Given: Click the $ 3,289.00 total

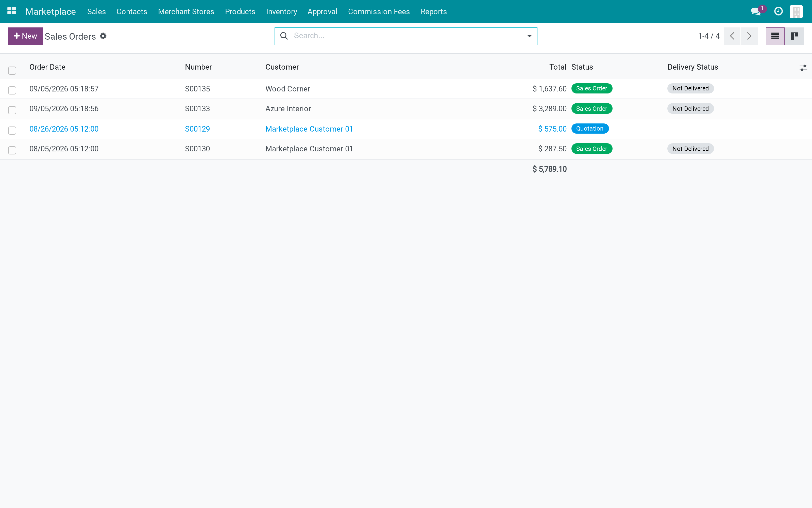Looking at the screenshot, I should (550, 108).
